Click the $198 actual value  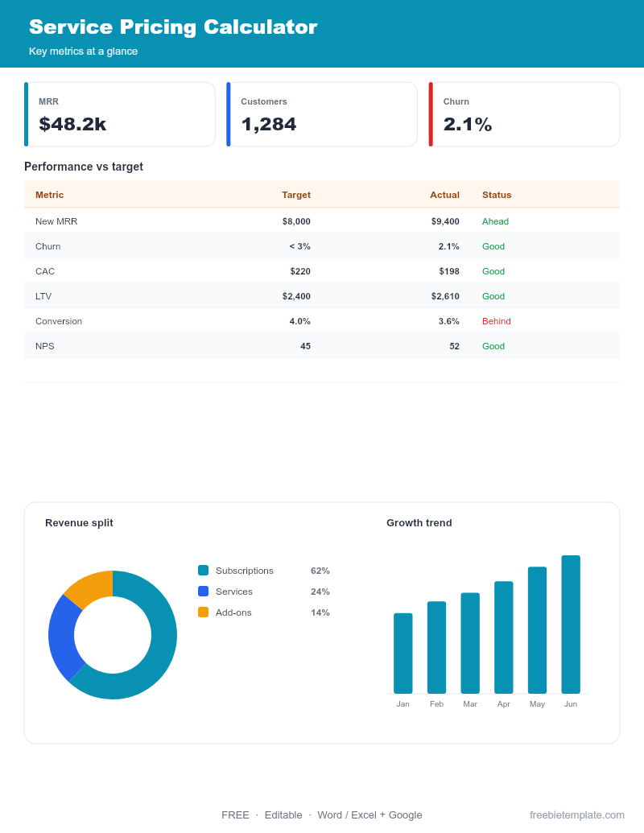[449, 271]
